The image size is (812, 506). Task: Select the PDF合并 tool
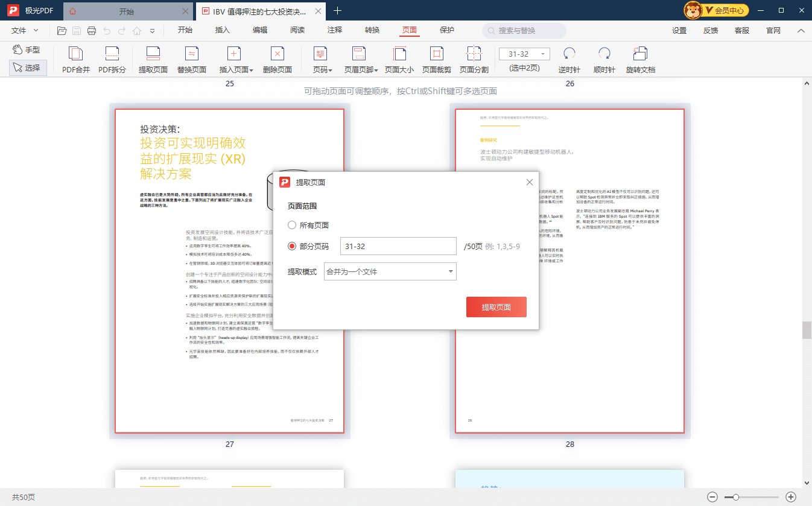74,59
